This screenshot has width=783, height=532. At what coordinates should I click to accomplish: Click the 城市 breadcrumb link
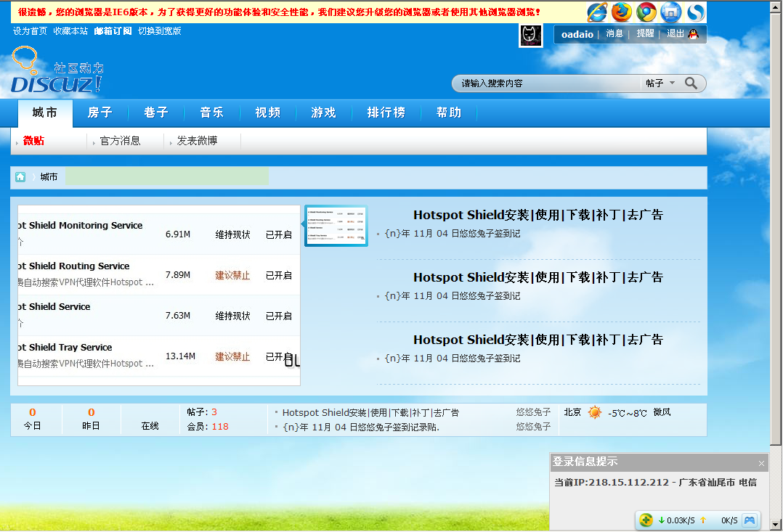[49, 176]
